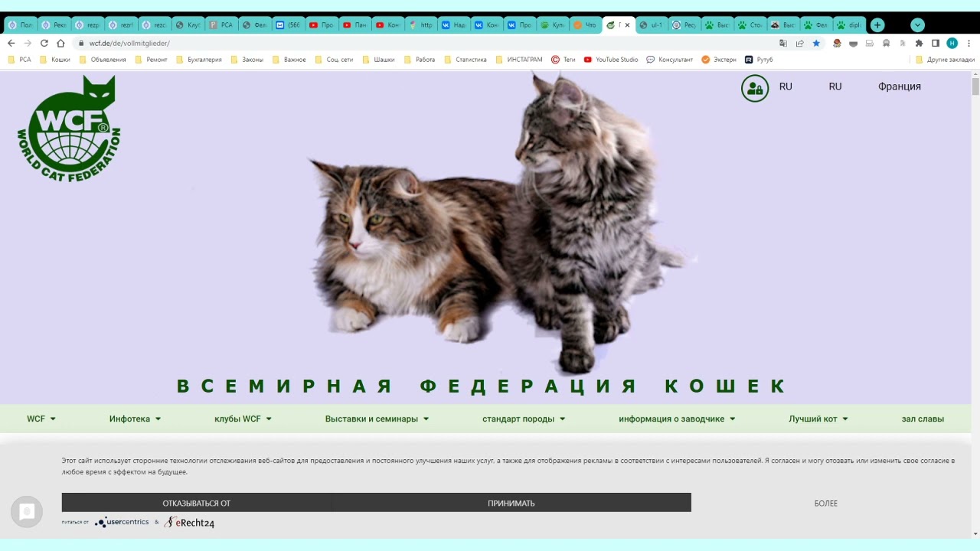Switch to the ul-1 browser tab
This screenshot has height=551, width=980.
(x=651, y=25)
